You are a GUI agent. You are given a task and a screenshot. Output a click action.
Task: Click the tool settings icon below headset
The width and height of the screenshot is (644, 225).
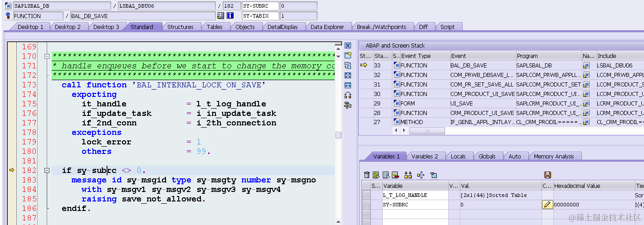click(348, 105)
